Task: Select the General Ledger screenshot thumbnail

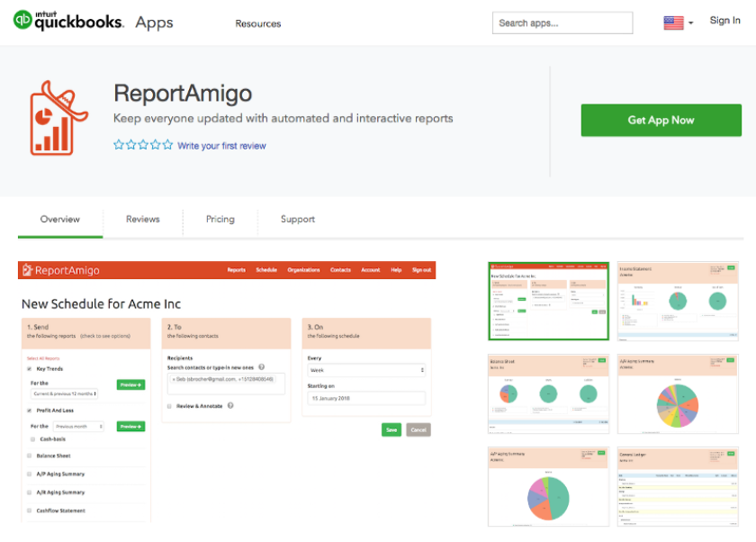Action: (678, 486)
